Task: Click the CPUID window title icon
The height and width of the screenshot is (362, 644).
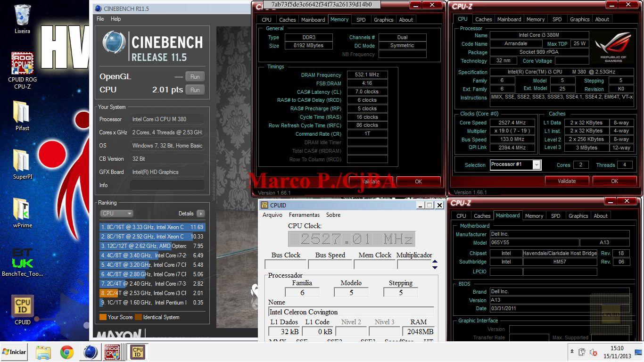Action: tap(264, 205)
